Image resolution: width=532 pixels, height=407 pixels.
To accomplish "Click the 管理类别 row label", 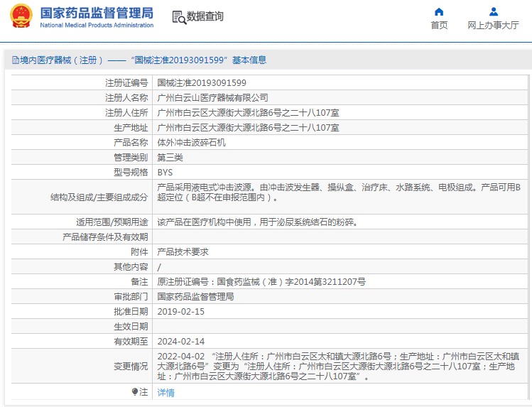I will pos(131,158).
